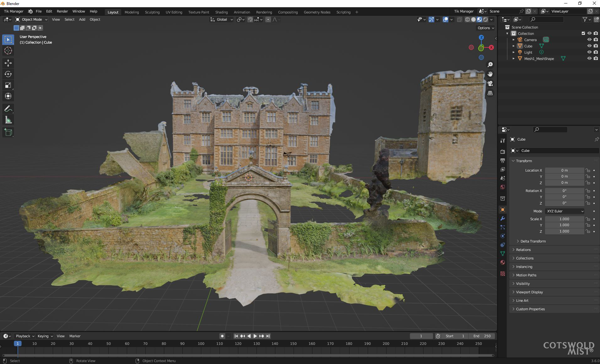
Task: Play the animation forward
Action: coord(255,336)
